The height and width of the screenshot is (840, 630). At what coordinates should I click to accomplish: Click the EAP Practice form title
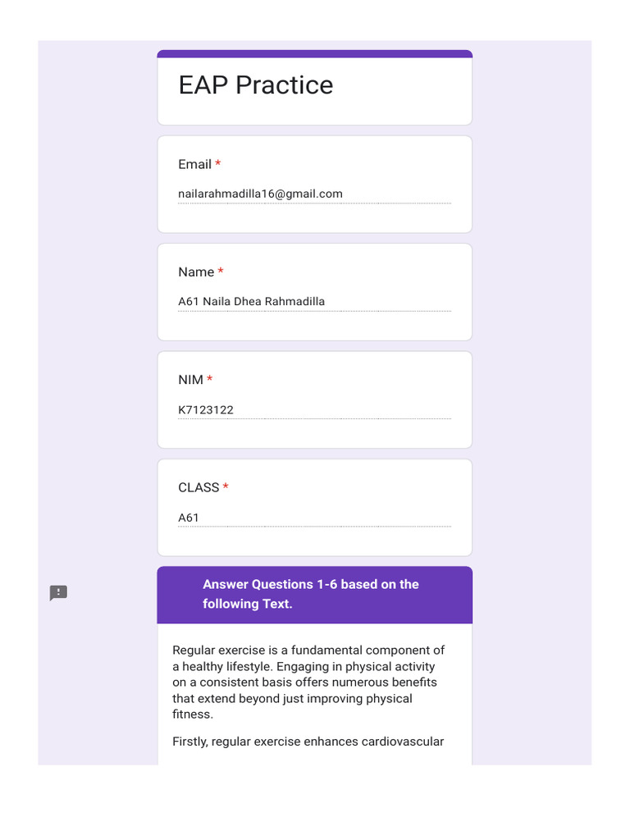point(256,85)
